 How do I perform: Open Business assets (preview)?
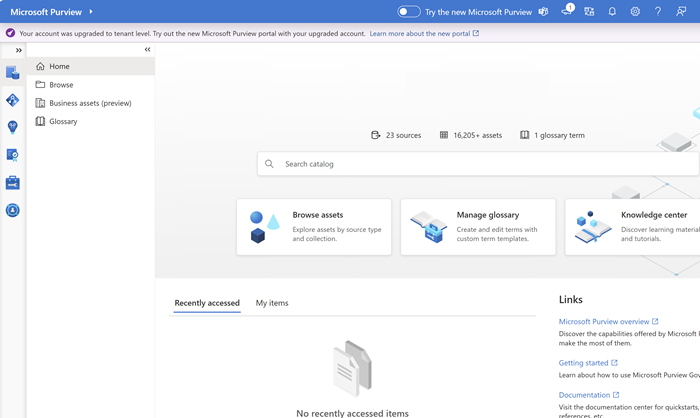click(91, 103)
